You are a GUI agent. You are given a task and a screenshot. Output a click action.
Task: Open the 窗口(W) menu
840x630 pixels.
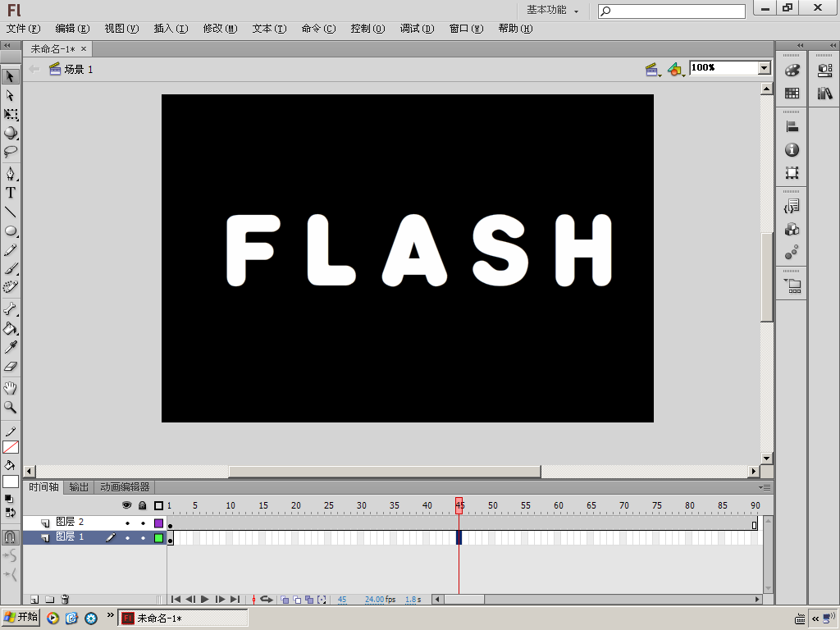coord(466,29)
